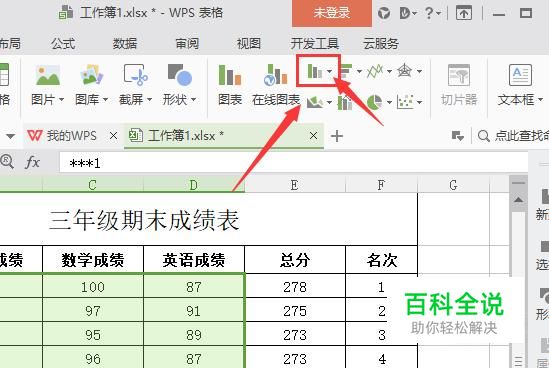Click the formula bar input showing ***1
Viewport: 549px width, 368px height.
tap(293, 162)
